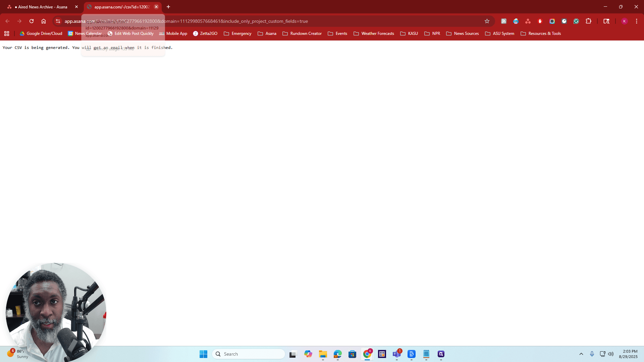This screenshot has height=362, width=644.
Task: Open the Asana extension icon in toolbar
Action: [528, 21]
